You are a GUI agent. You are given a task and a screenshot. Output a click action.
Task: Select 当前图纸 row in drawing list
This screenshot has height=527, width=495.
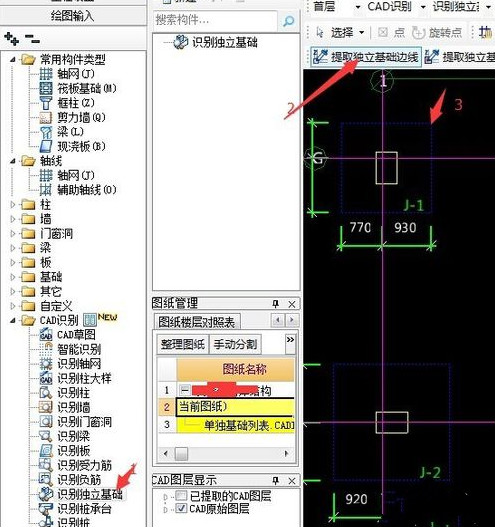pos(235,407)
